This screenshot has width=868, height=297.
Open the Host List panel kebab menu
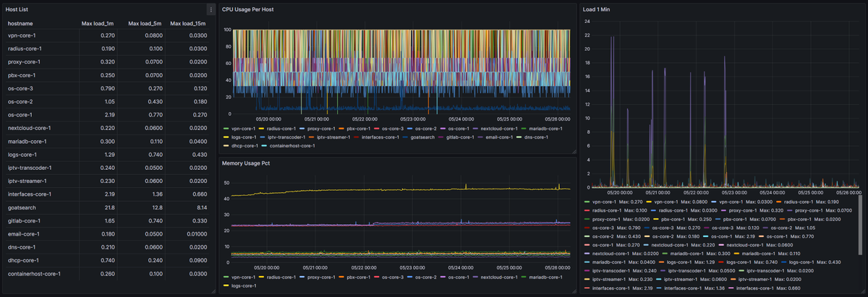[x=210, y=9]
